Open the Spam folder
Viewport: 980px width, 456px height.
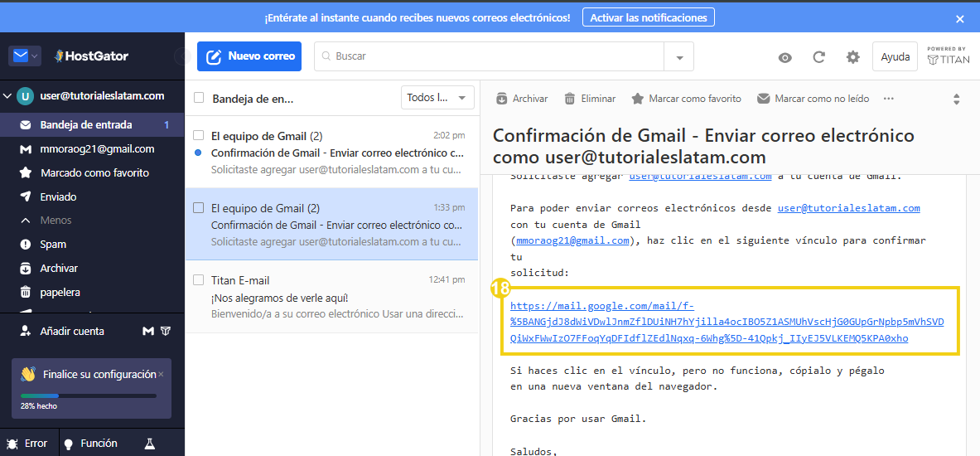click(x=92, y=244)
